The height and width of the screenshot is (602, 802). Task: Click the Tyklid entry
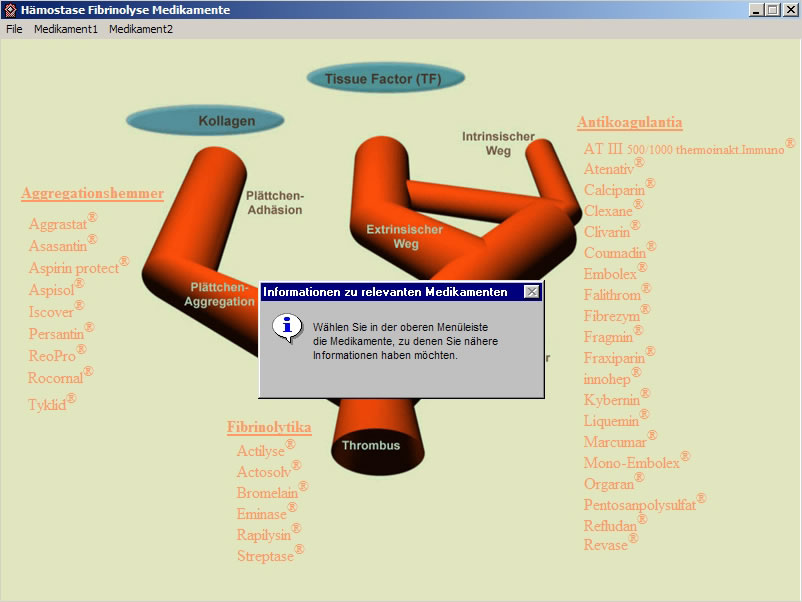[52, 404]
